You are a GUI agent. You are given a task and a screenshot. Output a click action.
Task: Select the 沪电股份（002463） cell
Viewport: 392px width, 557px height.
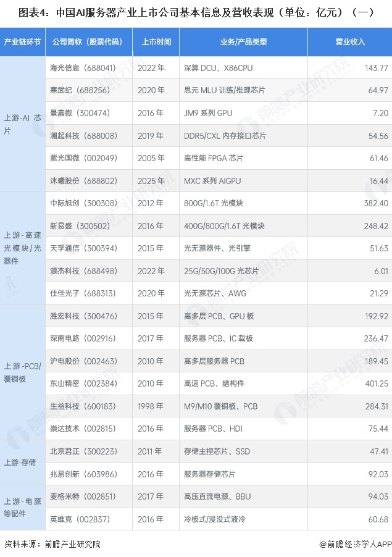coord(89,361)
